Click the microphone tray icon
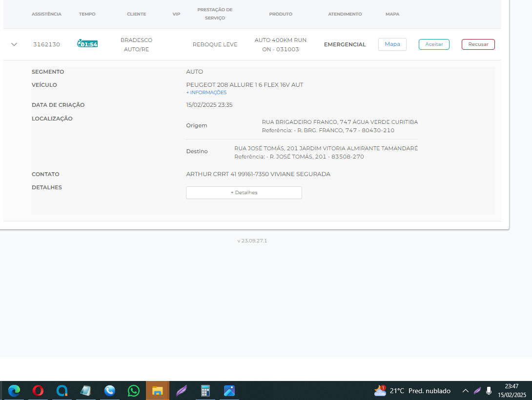This screenshot has height=400, width=532. (489, 391)
